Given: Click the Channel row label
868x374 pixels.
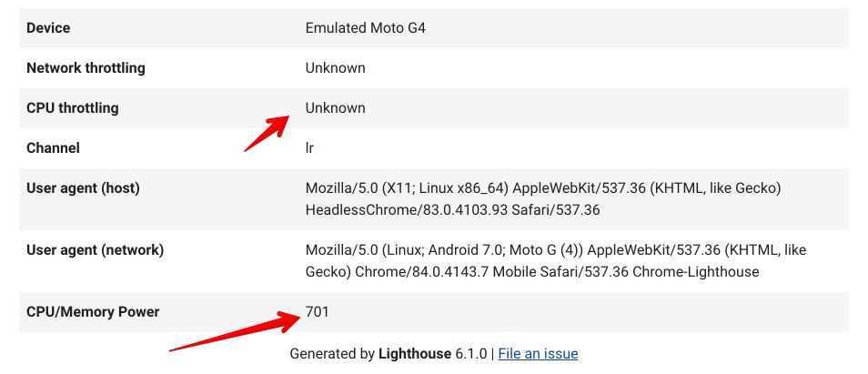Looking at the screenshot, I should [x=53, y=147].
